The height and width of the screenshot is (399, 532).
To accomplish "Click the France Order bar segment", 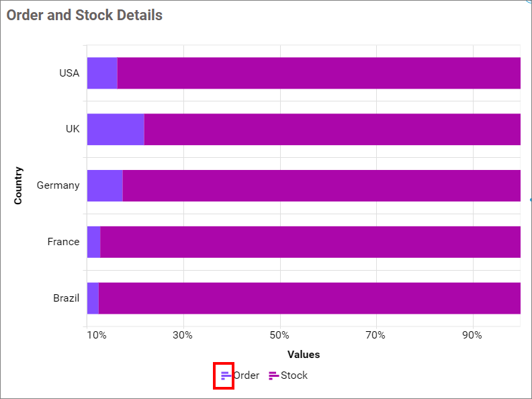I will [94, 242].
